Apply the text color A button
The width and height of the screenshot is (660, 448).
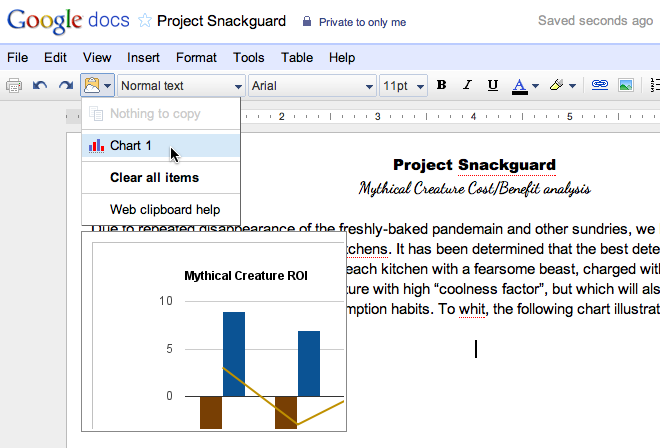coord(520,86)
